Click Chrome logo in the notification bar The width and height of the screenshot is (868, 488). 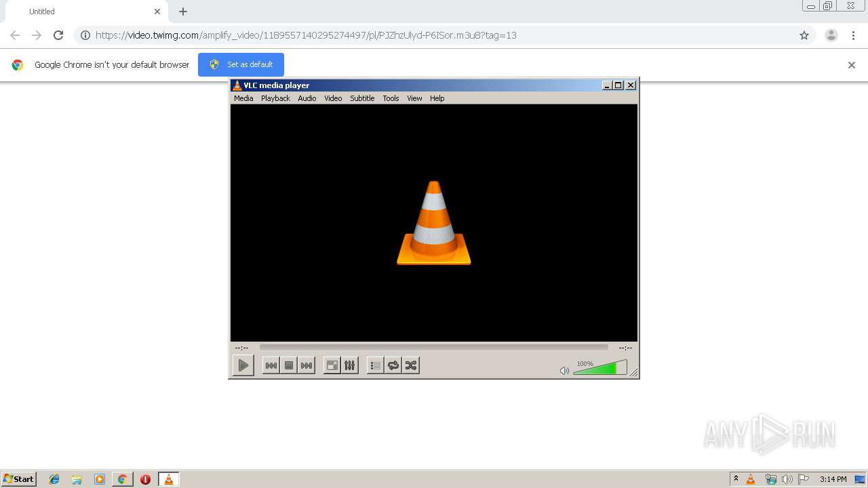(18, 65)
